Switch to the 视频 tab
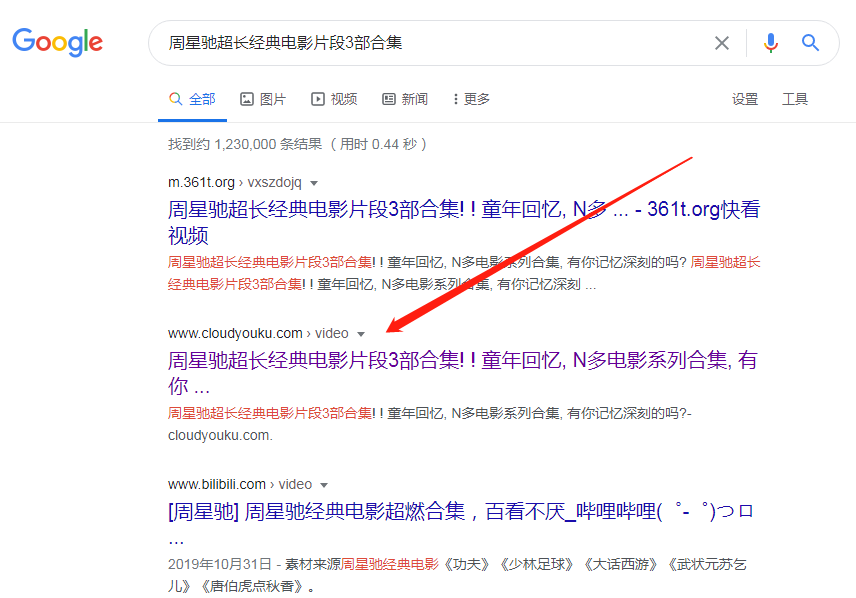Screen dimensions: 856x598 334,99
